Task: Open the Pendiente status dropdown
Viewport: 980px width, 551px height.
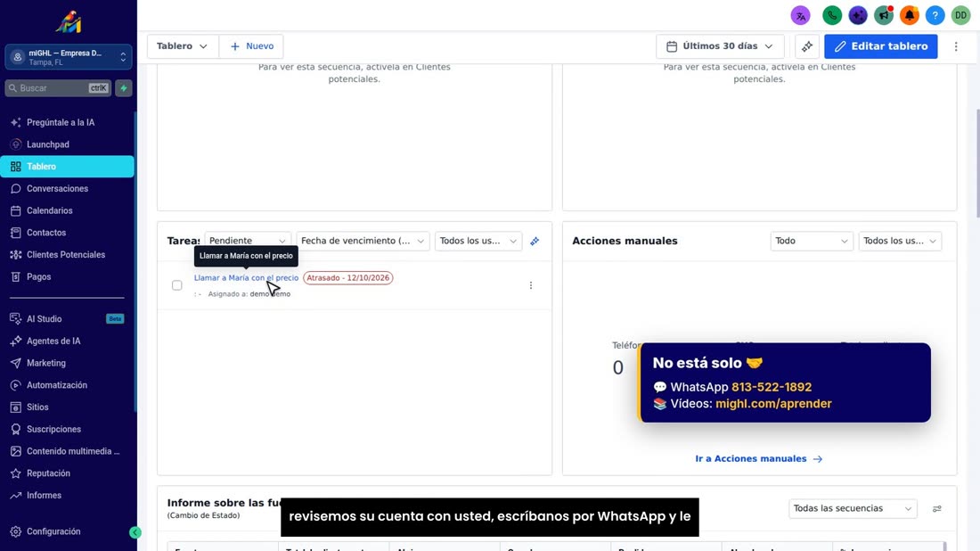Action: coord(248,241)
